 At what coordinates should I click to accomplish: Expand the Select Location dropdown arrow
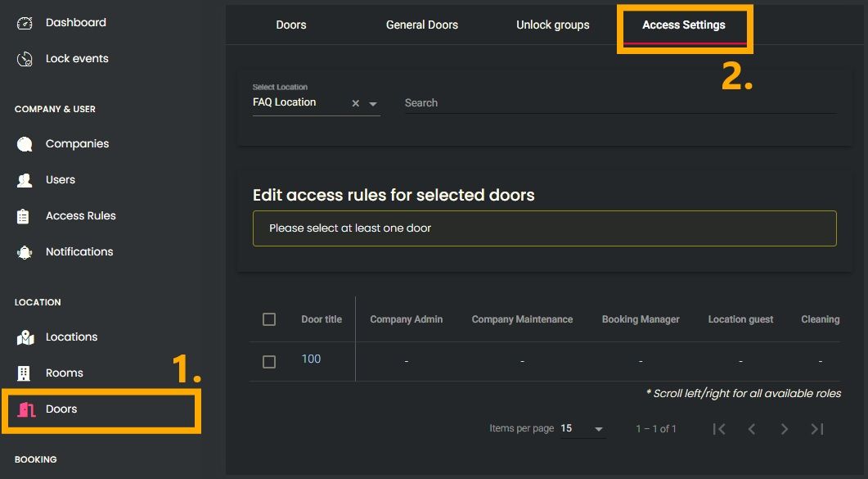[x=373, y=104]
